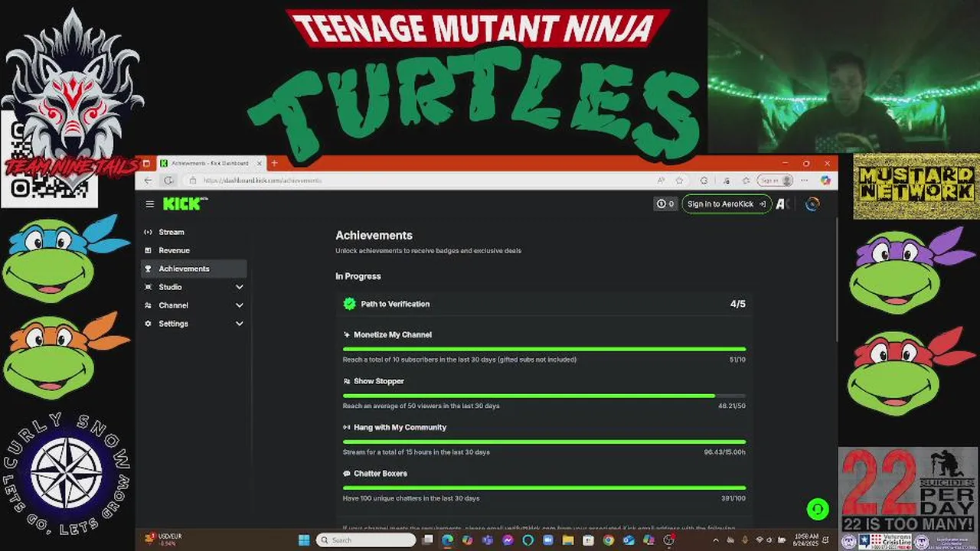980x551 pixels.
Task: Open Messenger from the taskbar
Action: (508, 540)
